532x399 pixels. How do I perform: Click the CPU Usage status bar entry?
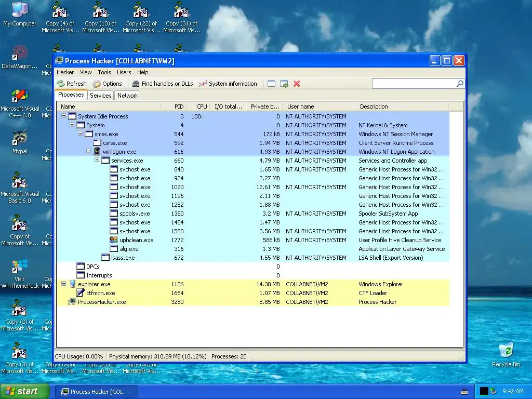click(x=79, y=356)
